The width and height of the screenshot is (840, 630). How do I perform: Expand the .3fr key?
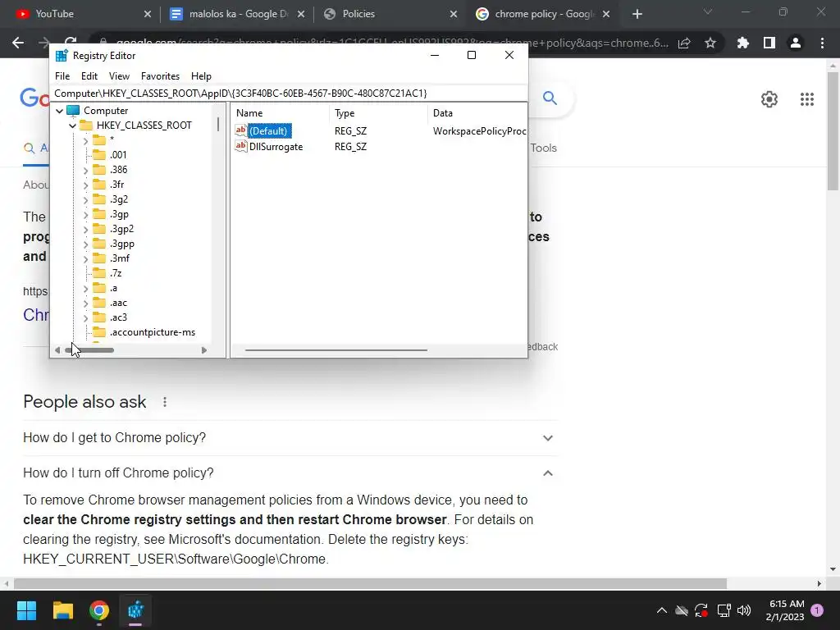tap(85, 185)
